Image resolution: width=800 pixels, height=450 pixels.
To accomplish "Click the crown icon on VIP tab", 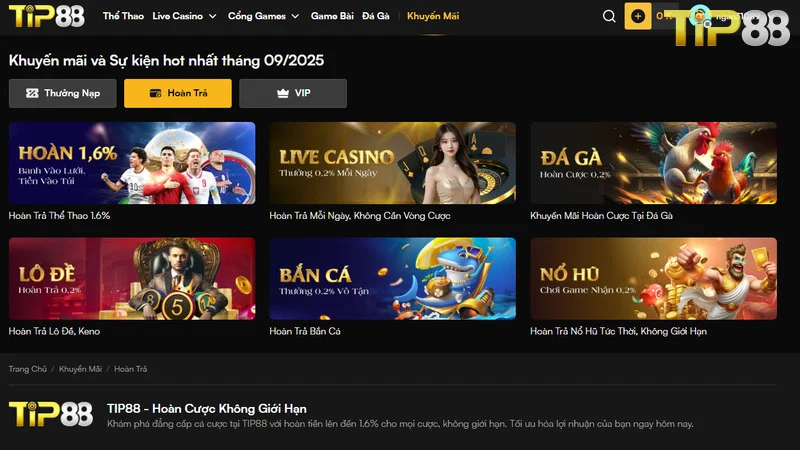I will [x=283, y=93].
